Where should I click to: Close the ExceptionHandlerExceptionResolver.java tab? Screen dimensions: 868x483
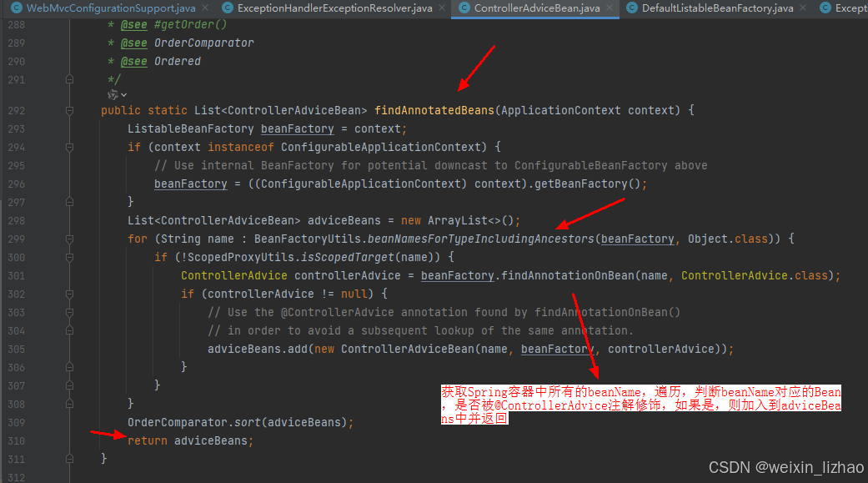point(442,8)
